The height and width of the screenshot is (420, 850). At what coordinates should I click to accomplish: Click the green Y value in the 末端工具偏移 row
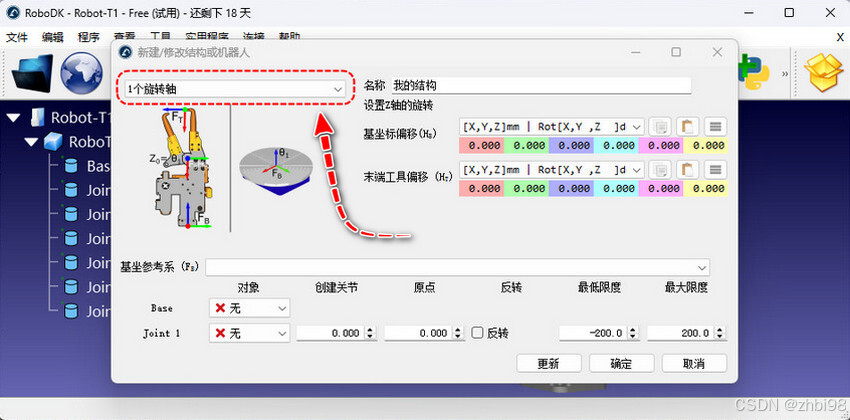pyautogui.click(x=526, y=189)
